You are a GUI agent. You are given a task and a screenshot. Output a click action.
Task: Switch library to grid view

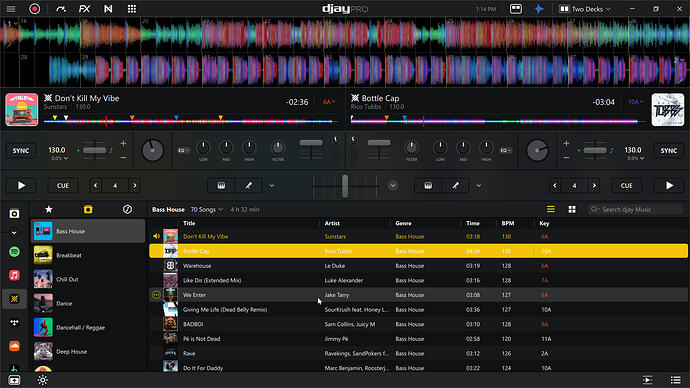pyautogui.click(x=572, y=209)
